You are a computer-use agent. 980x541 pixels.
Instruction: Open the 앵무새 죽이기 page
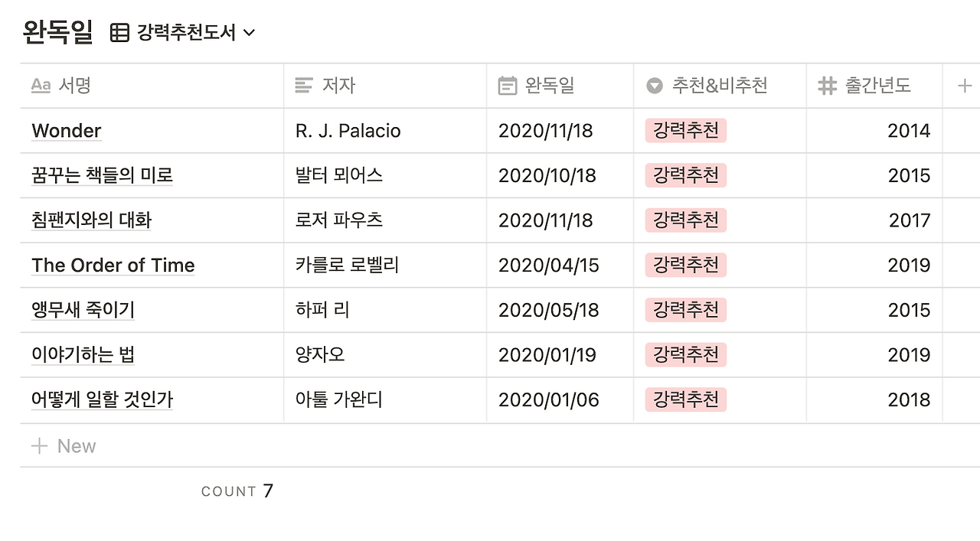pos(83,310)
